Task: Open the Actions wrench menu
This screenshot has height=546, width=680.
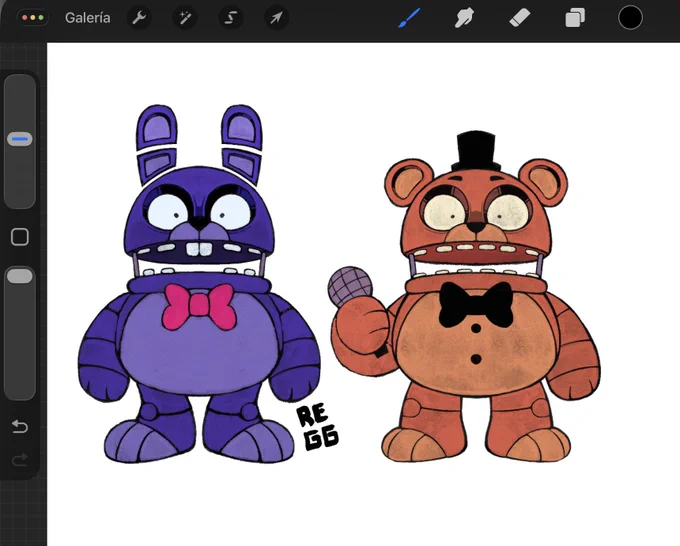Action: click(x=139, y=18)
